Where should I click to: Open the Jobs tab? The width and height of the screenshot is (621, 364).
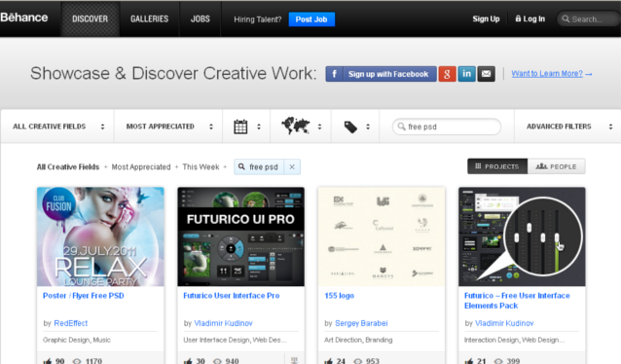coord(200,18)
